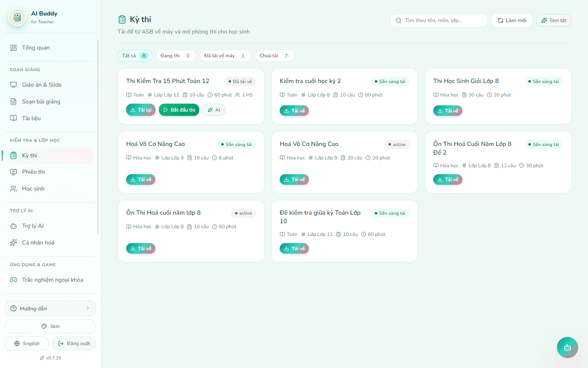Click the Phiên thi screen icon
The height and width of the screenshot is (368, 588).
[x=13, y=172]
